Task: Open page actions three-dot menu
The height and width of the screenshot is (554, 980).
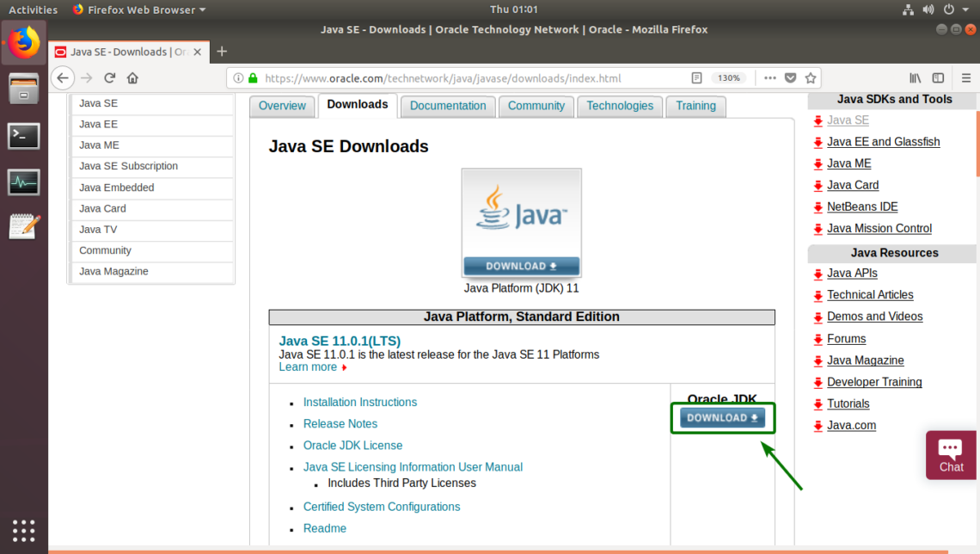Action: point(770,78)
